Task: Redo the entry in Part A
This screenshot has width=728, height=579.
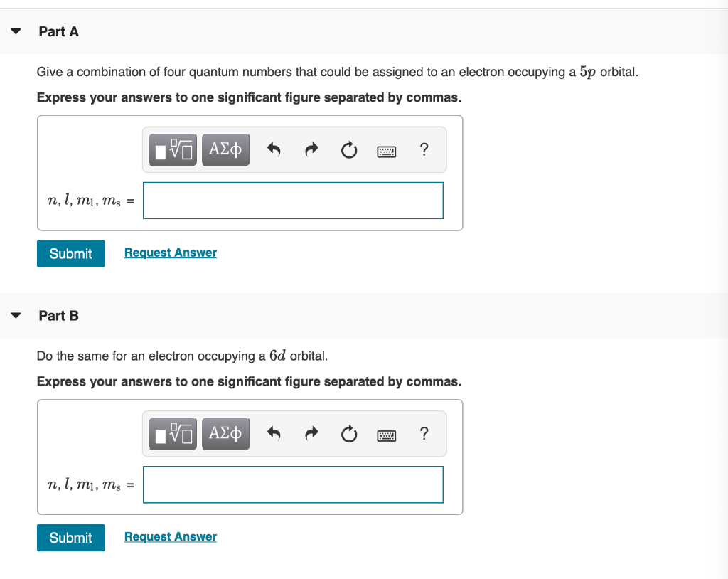Action: pyautogui.click(x=311, y=149)
